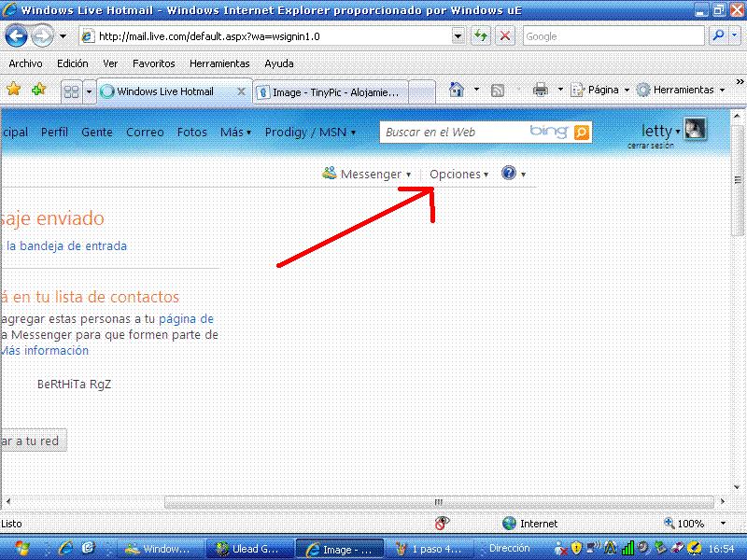Click the cerrar sesión link
Screen dimensions: 747x560
650,146
